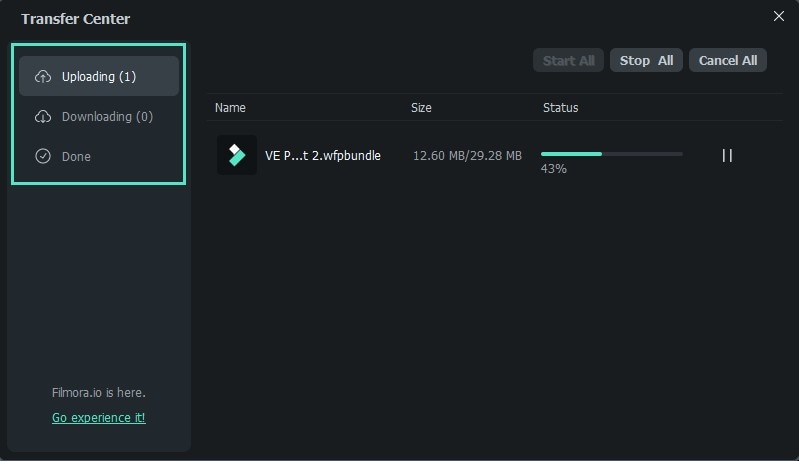Switch to the Downloading (0) tab

(107, 117)
